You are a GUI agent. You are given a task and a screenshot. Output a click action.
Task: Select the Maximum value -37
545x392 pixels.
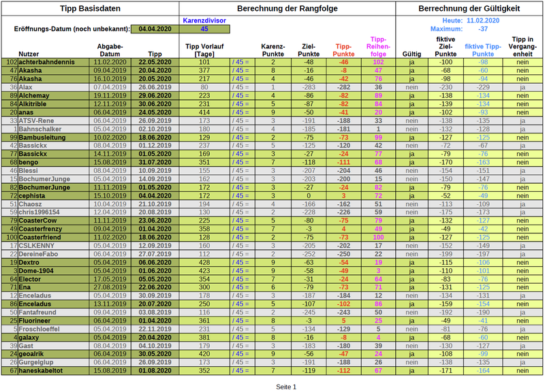(x=483, y=29)
